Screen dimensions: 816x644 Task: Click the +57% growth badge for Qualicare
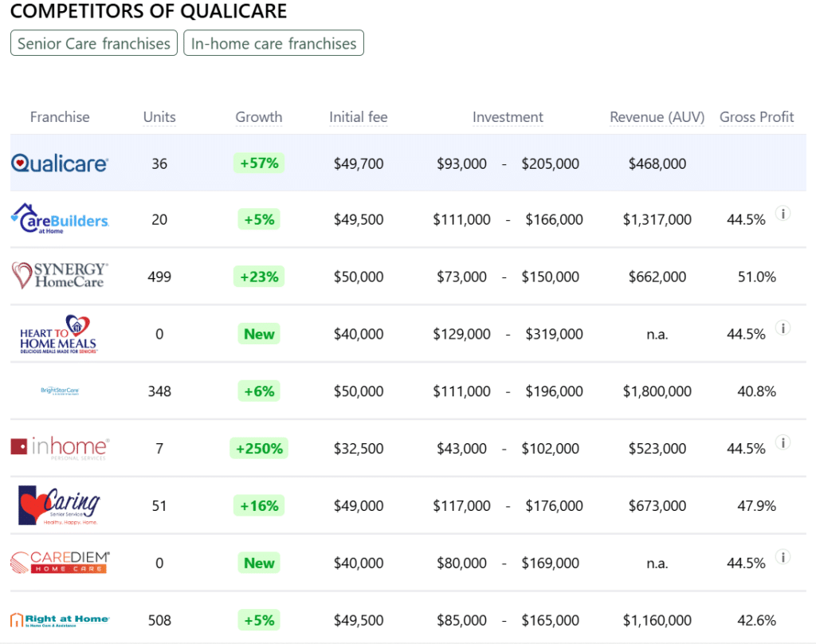tap(259, 163)
